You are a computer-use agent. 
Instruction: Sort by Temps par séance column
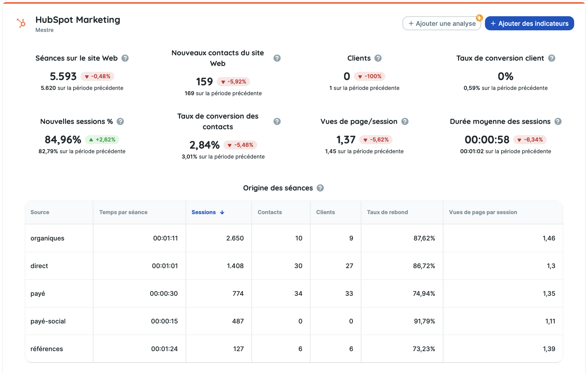tap(123, 212)
